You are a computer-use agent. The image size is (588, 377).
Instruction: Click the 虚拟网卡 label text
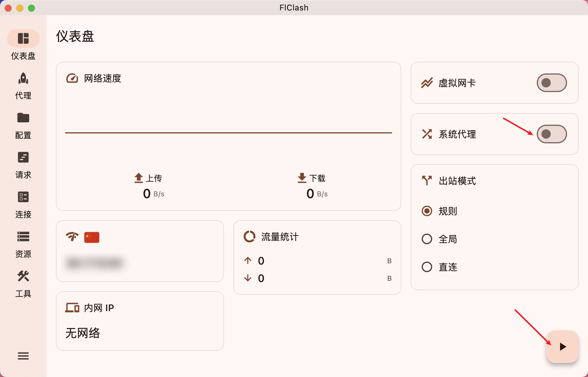point(457,83)
